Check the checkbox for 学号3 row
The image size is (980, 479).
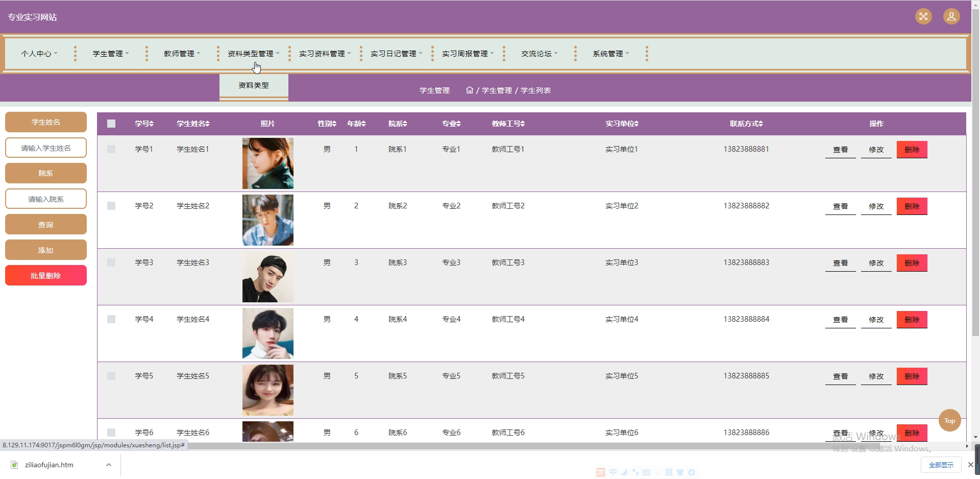click(x=111, y=262)
